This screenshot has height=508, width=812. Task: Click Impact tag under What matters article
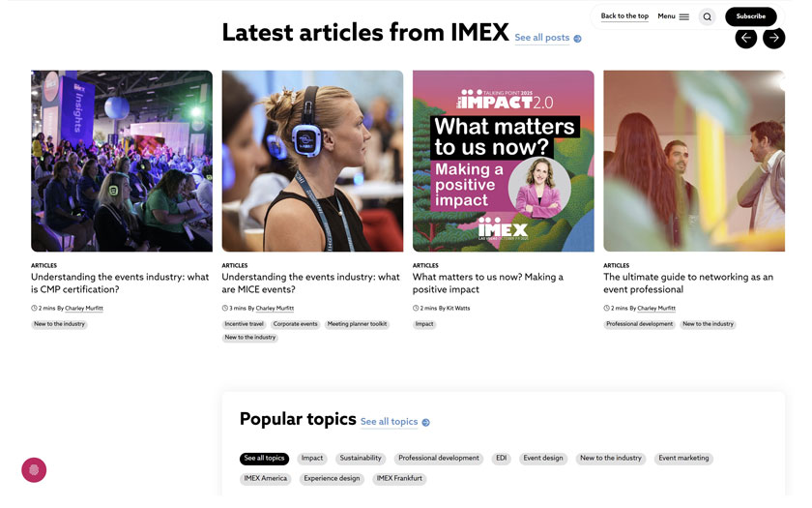(x=424, y=324)
